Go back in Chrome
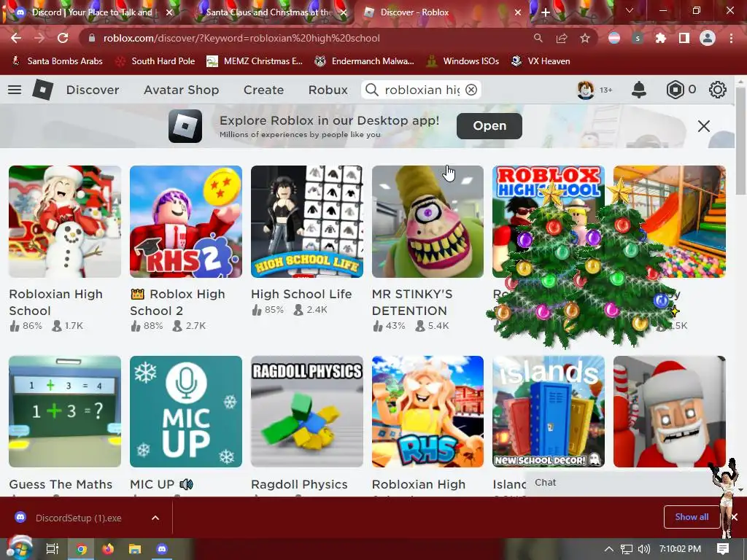 click(x=16, y=38)
